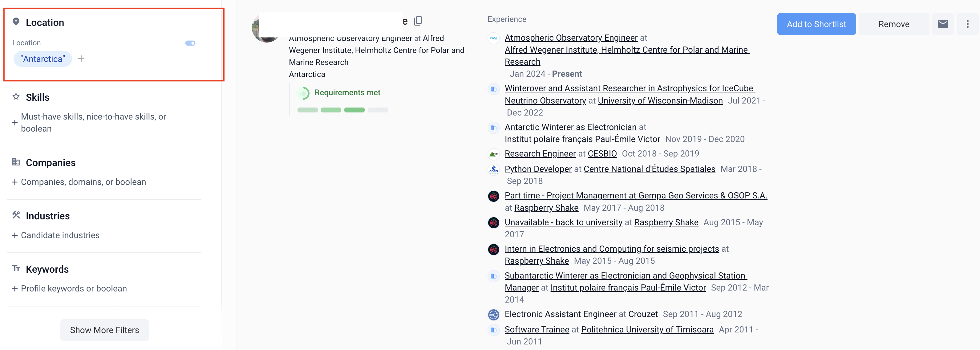980x350 pixels.
Task: Click the Raspberry Shake logo next to Part time role
Action: tap(493, 196)
